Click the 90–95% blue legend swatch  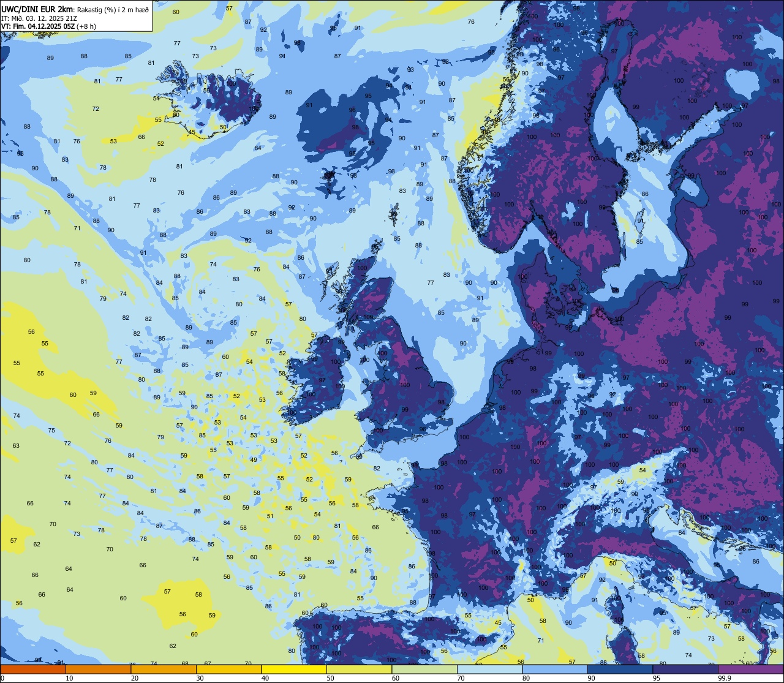[620, 669]
